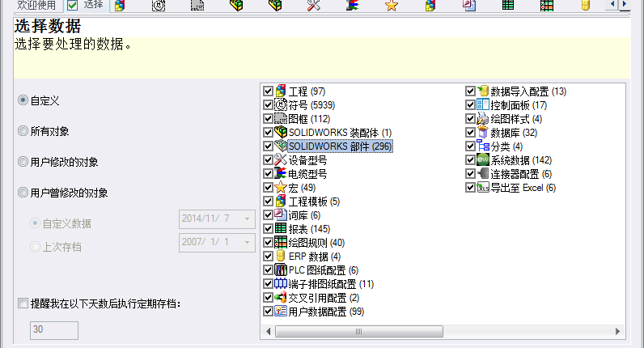
Task: Click the 绘图样式 (4) icon
Action: pyautogui.click(x=482, y=118)
